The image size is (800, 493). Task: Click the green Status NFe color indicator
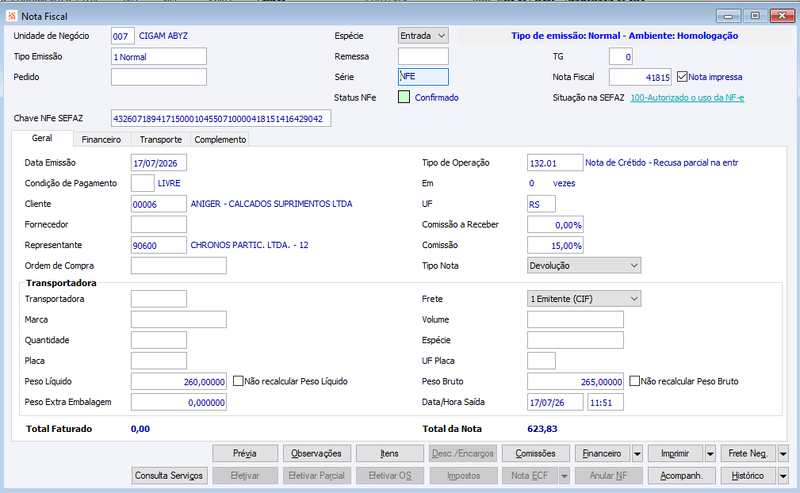[404, 97]
